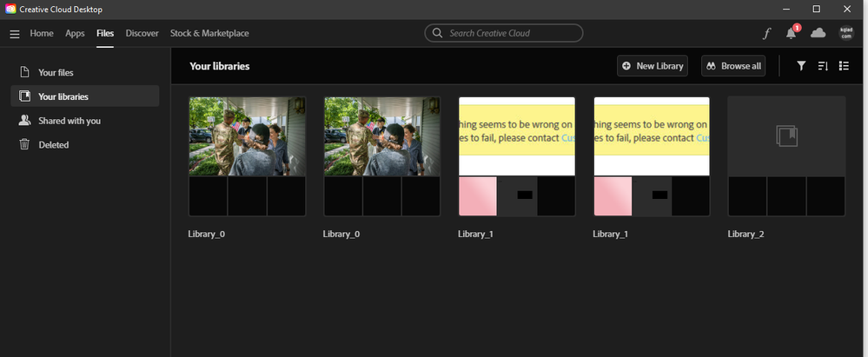Open Stock & Marketplace tab
868x357 pixels.
[209, 33]
